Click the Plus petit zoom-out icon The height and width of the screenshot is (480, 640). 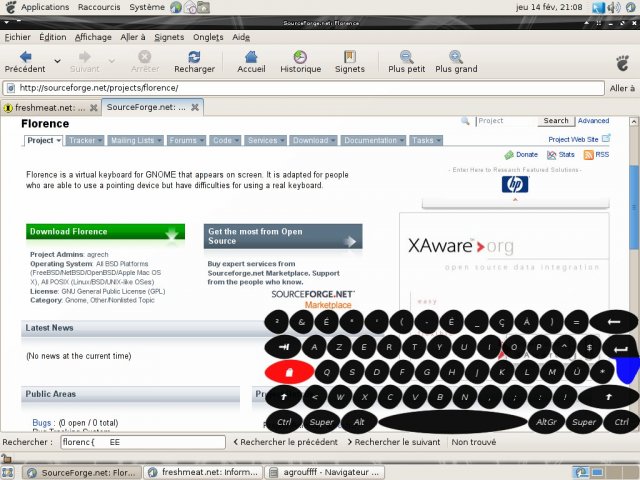tap(406, 57)
